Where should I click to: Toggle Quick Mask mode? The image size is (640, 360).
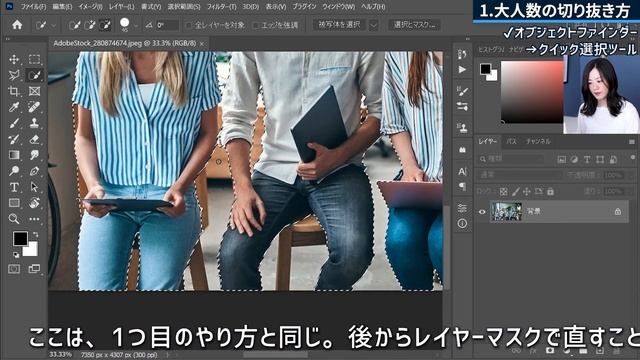(14, 269)
